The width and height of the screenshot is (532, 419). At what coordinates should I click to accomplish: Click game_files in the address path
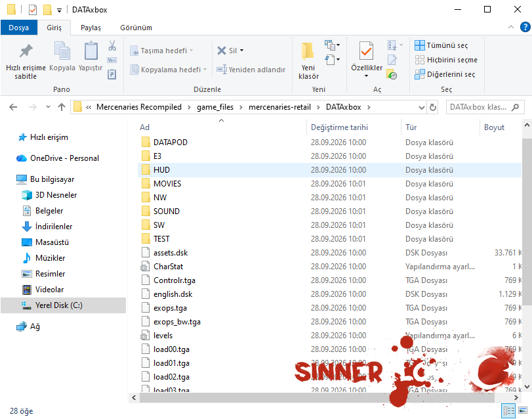point(215,107)
